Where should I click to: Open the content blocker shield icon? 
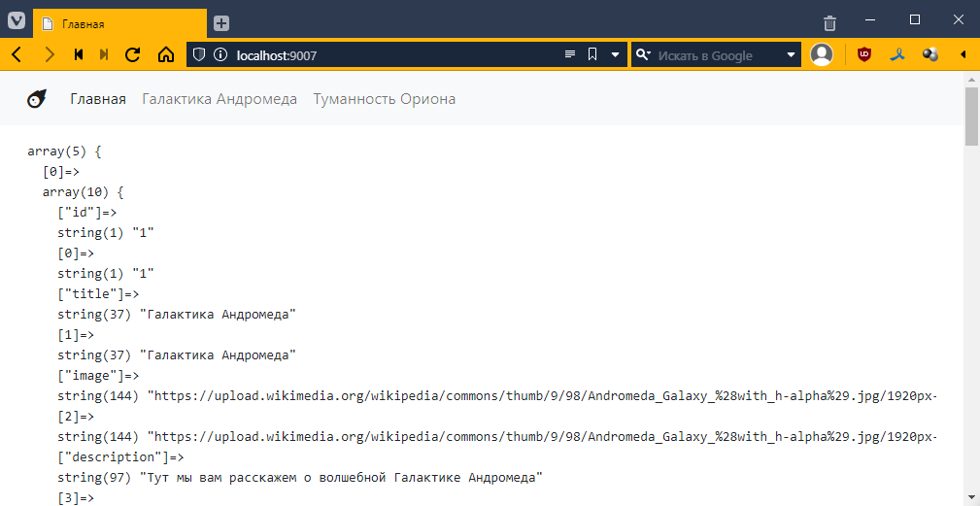[x=199, y=55]
